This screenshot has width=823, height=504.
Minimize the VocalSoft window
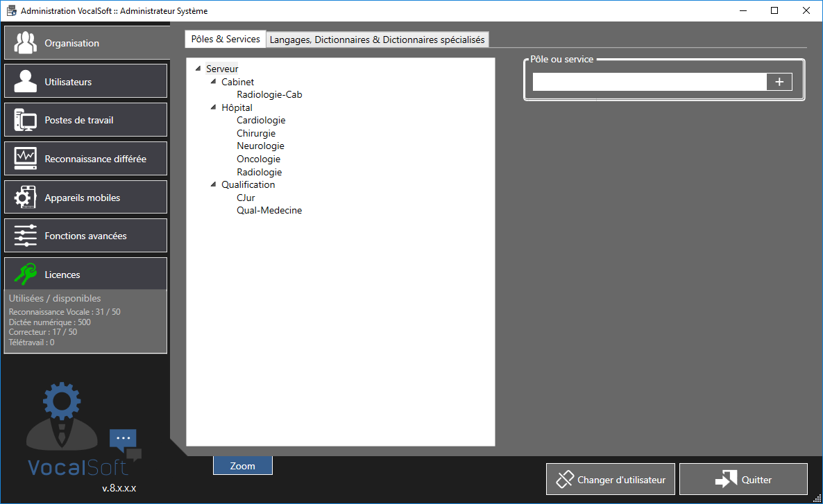click(x=743, y=10)
